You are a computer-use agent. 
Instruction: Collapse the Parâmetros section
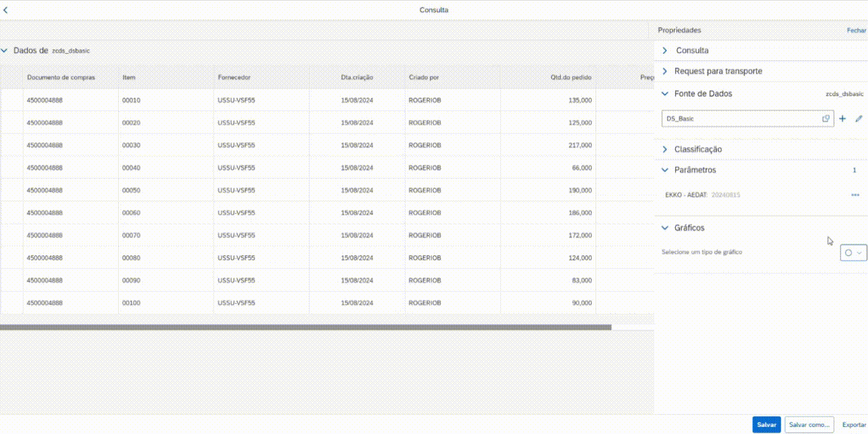click(x=665, y=170)
